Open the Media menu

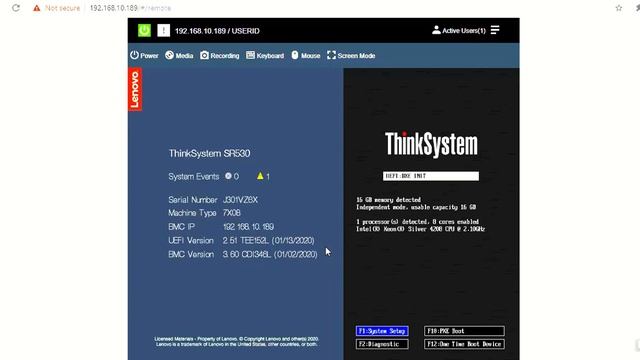click(179, 56)
